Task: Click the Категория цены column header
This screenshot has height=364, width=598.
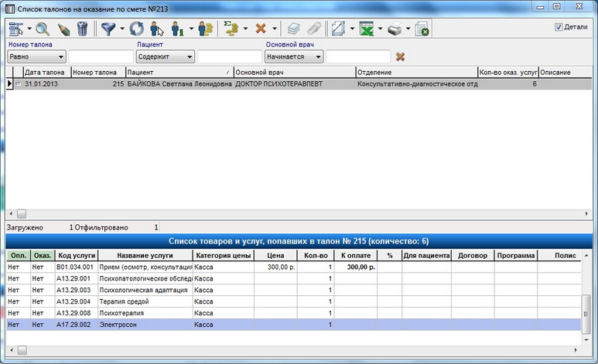Action: click(224, 255)
